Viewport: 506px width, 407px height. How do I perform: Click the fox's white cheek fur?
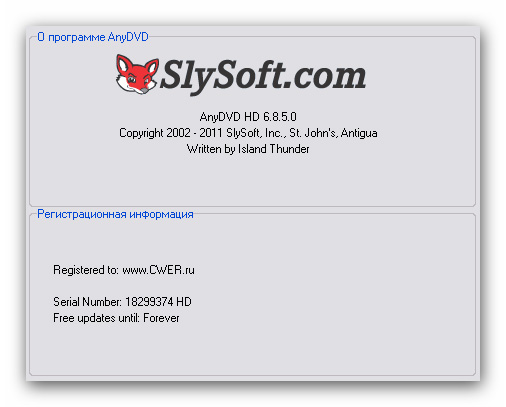124,83
